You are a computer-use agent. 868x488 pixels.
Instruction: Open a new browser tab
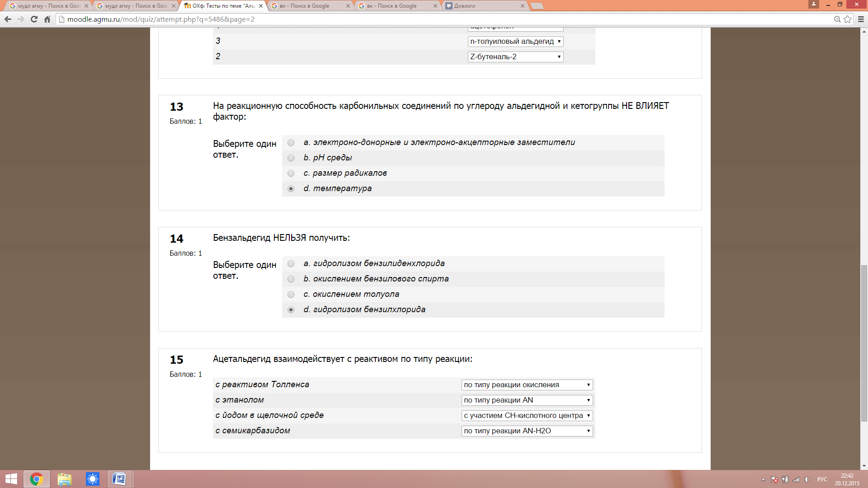click(x=537, y=6)
